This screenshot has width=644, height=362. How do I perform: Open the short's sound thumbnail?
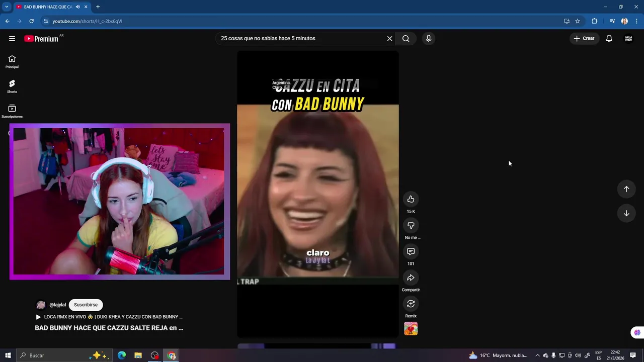tap(411, 329)
